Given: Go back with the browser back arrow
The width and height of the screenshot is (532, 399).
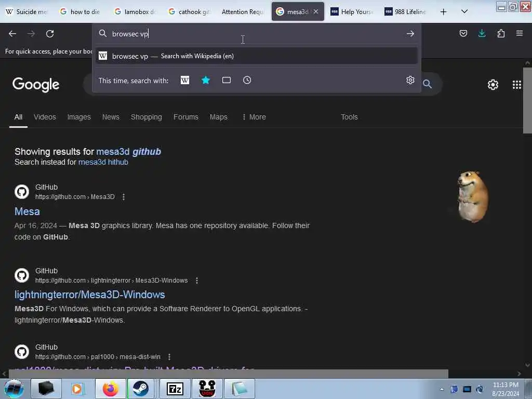Looking at the screenshot, I should point(12,34).
